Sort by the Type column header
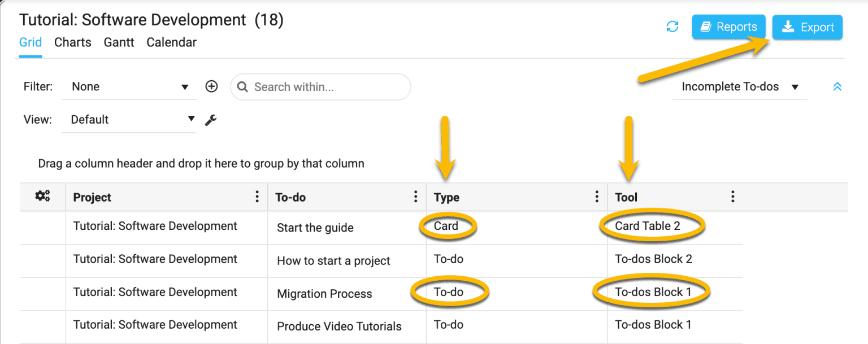The image size is (868, 344). (x=447, y=197)
